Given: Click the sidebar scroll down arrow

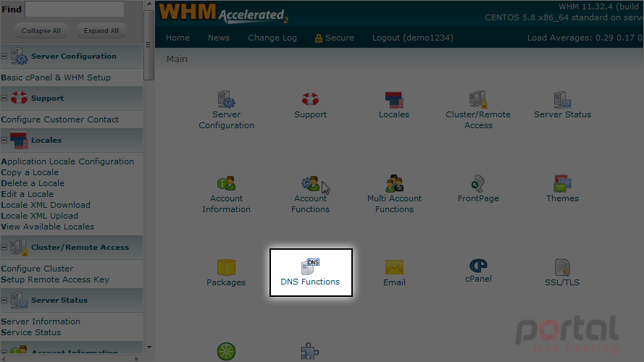Looking at the screenshot, I should pos(149,348).
